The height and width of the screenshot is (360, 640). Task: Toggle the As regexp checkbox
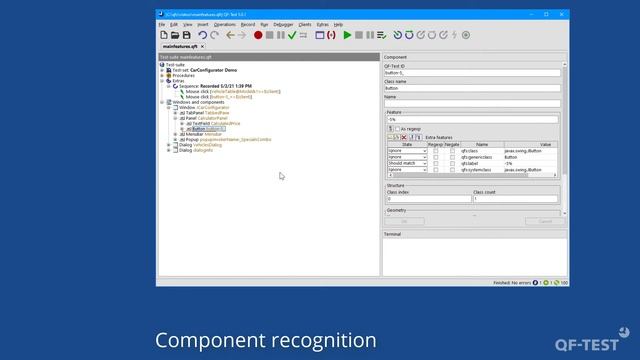coord(398,129)
